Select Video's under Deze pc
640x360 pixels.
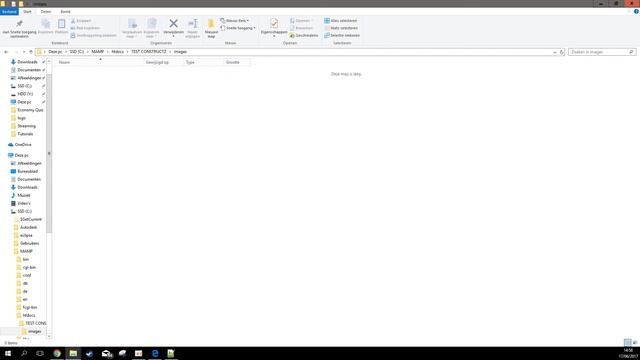coord(24,203)
